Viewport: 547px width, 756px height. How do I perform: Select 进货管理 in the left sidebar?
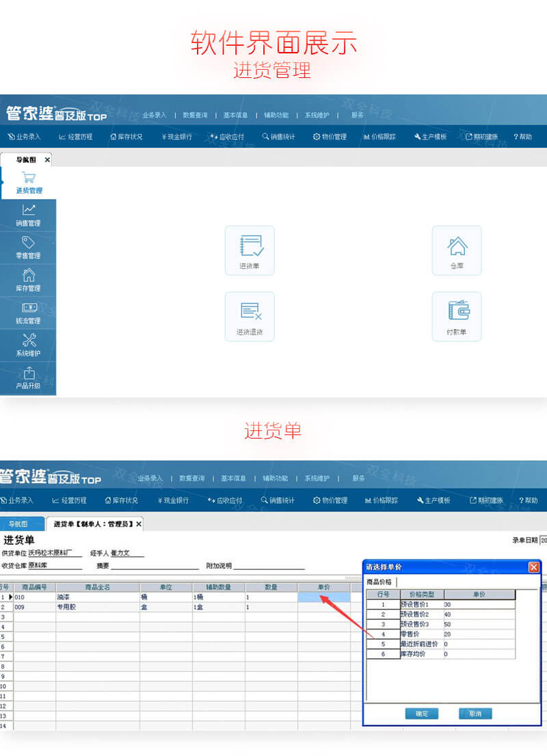(x=29, y=183)
